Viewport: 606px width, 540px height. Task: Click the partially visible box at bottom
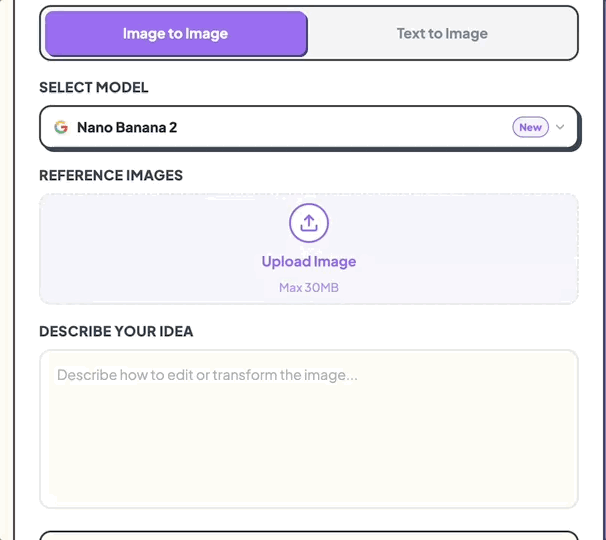tap(309, 535)
